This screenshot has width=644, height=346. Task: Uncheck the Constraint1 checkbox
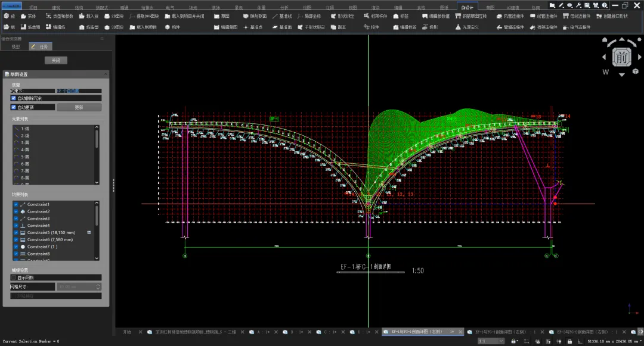[x=16, y=205]
